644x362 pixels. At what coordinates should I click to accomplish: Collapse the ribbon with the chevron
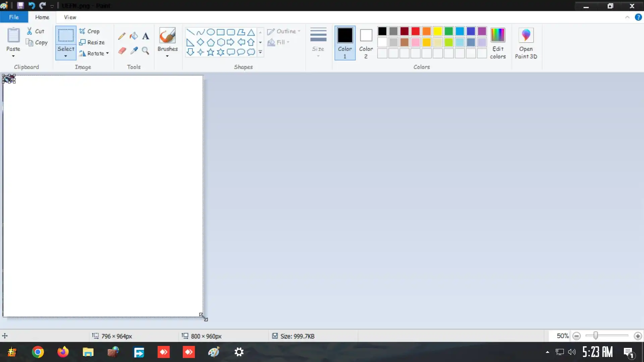(627, 17)
